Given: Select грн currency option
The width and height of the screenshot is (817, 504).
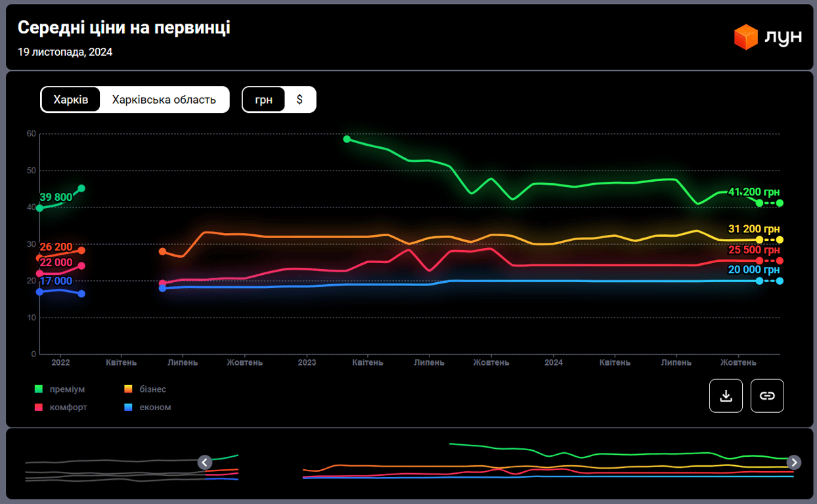Looking at the screenshot, I should click(x=263, y=100).
